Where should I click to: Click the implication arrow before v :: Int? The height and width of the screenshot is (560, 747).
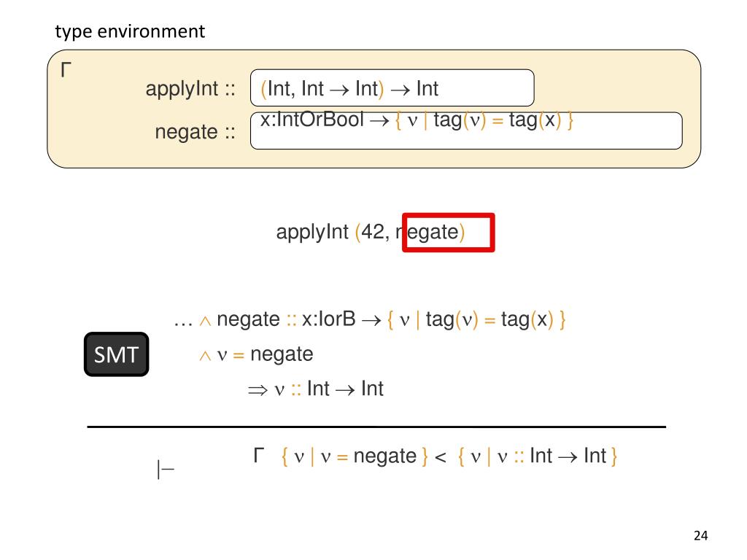point(258,391)
